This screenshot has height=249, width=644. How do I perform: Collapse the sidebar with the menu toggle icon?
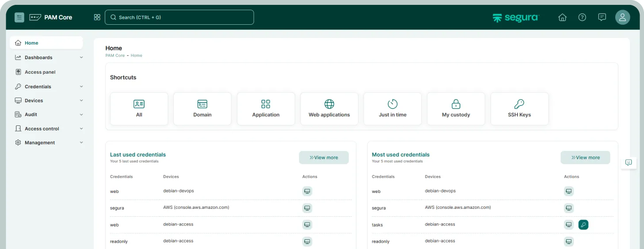click(x=19, y=17)
